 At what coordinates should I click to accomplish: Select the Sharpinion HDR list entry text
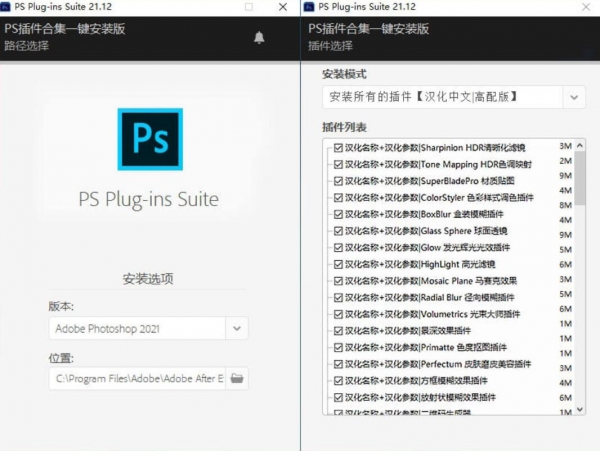tap(435, 148)
